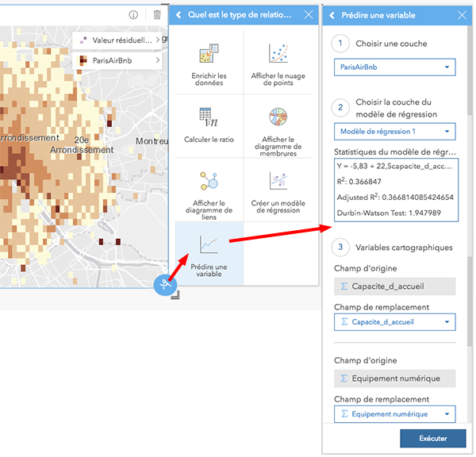Click the 20e Arrondissement map label
The image size is (476, 457).
(82, 145)
